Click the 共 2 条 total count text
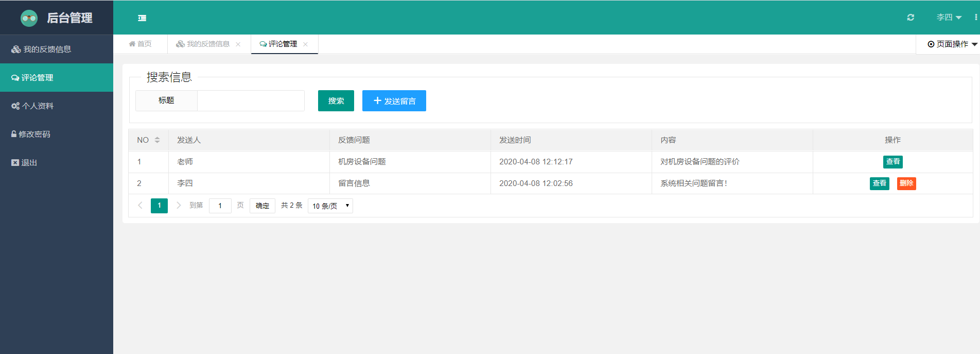980x354 pixels. pyautogui.click(x=292, y=205)
